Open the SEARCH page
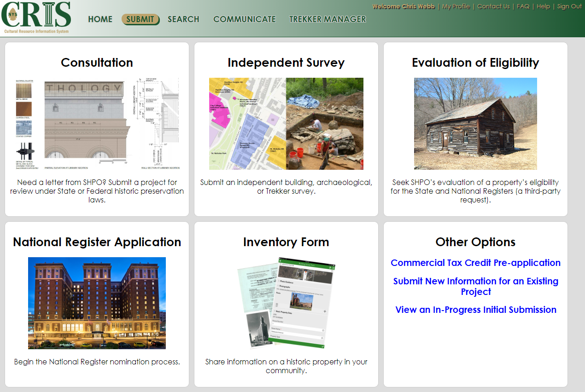The height and width of the screenshot is (392, 585). (183, 19)
